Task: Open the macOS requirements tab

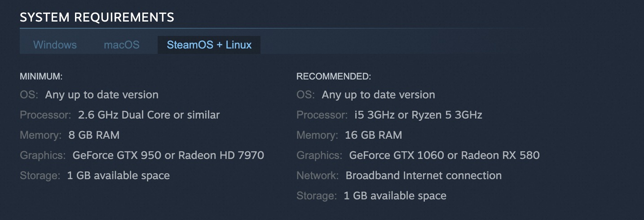Action: (x=122, y=45)
